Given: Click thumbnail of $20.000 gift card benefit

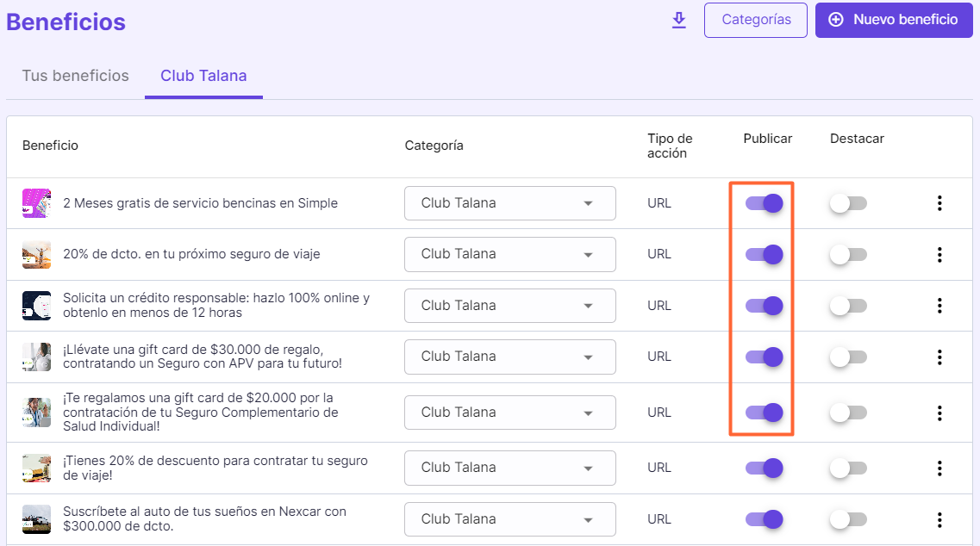Looking at the screenshot, I should (x=36, y=413).
